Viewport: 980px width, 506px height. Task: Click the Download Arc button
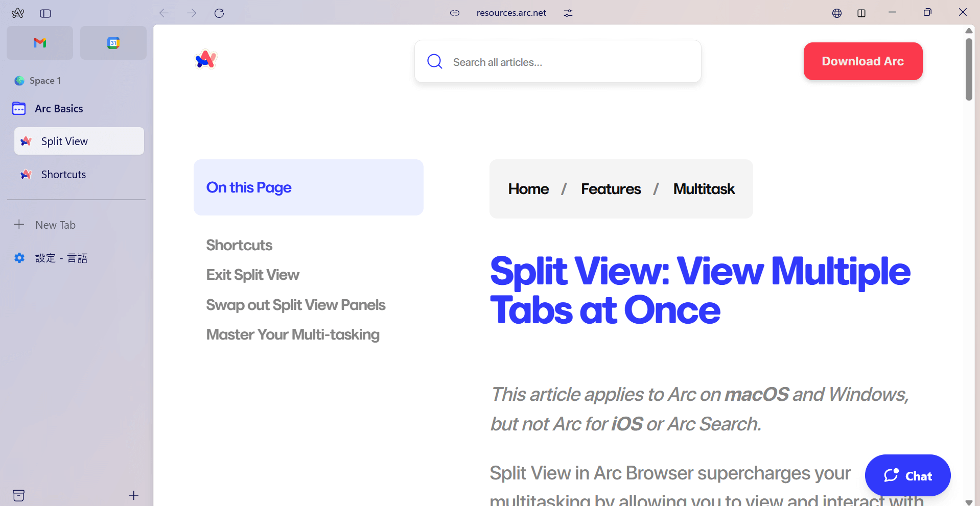(863, 61)
